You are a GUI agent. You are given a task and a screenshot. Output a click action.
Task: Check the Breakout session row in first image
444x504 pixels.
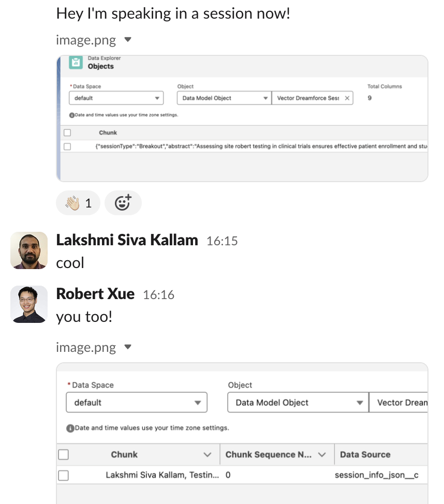coord(67,146)
